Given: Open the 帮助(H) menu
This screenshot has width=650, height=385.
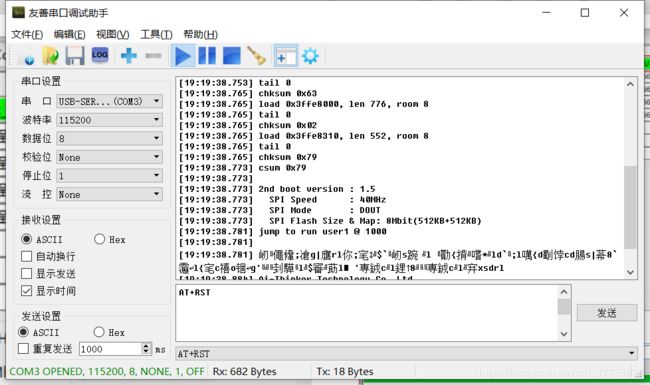Looking at the screenshot, I should (x=200, y=34).
